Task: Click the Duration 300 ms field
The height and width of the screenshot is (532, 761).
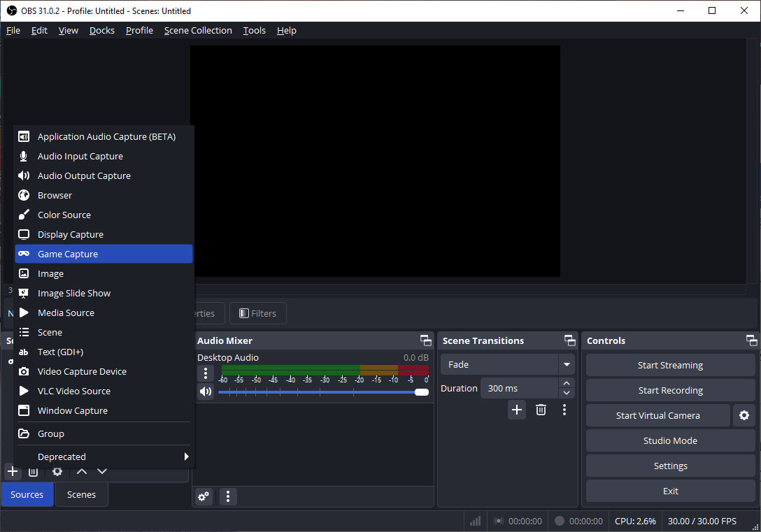Action: (519, 389)
